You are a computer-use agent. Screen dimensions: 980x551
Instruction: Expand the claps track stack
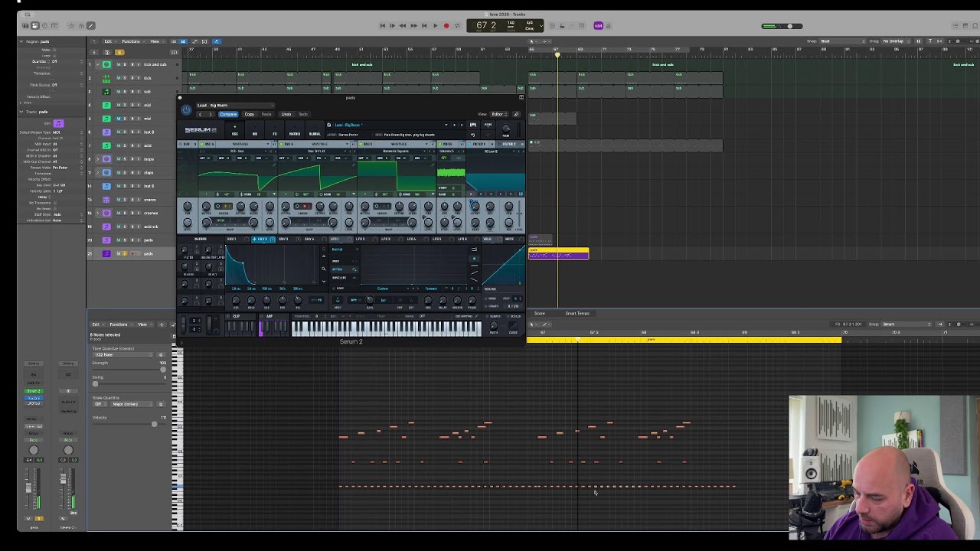[97, 173]
